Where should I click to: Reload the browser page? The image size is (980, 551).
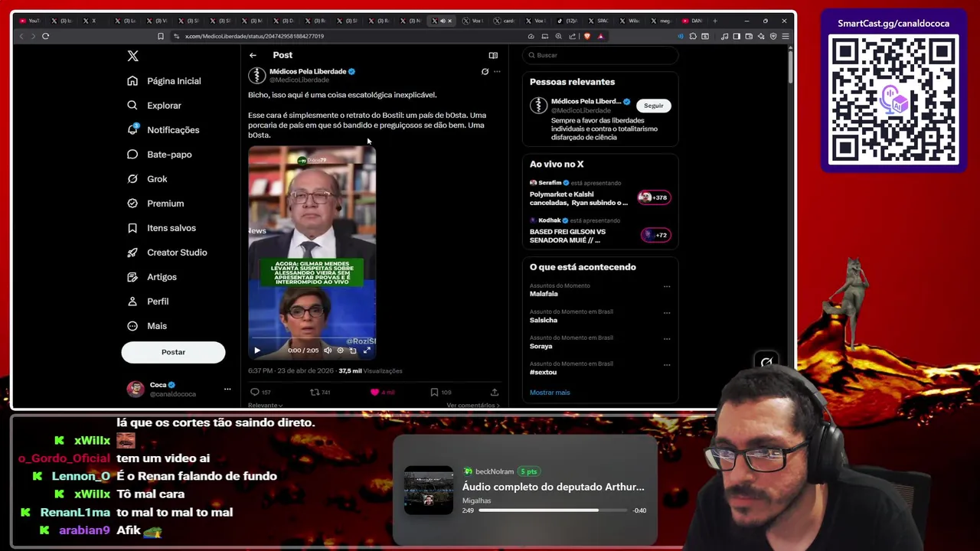46,36
